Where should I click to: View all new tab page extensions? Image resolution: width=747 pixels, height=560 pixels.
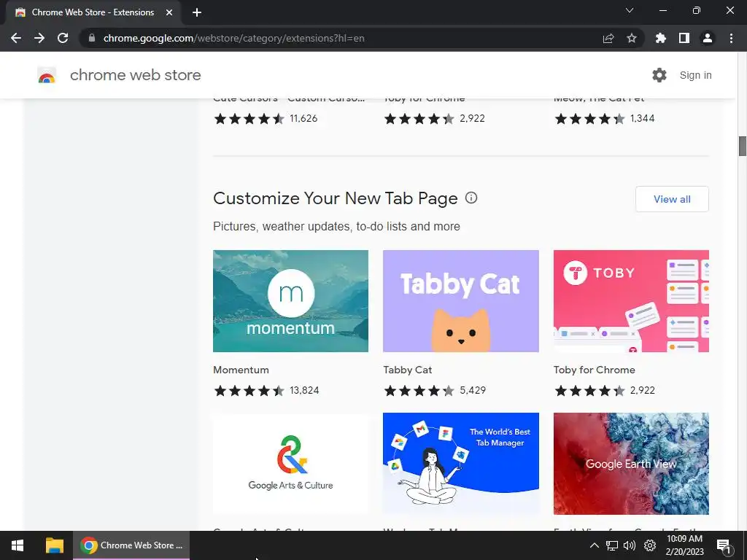tap(672, 199)
